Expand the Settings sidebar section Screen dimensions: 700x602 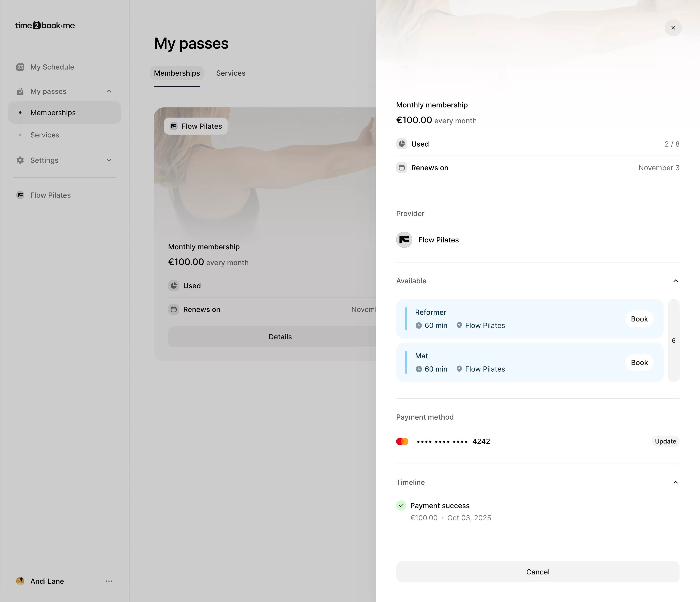pos(109,160)
